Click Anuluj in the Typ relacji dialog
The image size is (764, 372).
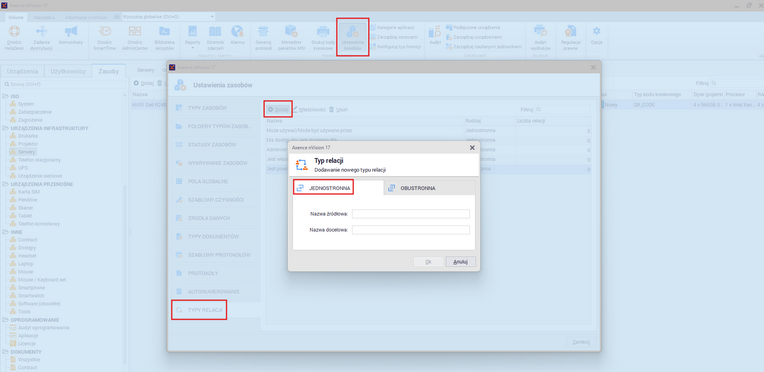[x=460, y=262]
